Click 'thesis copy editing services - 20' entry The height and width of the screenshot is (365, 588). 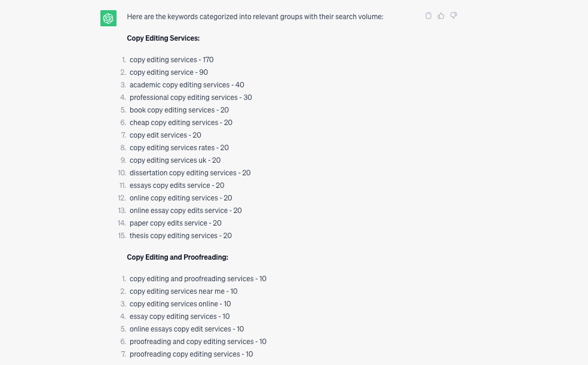tap(180, 236)
